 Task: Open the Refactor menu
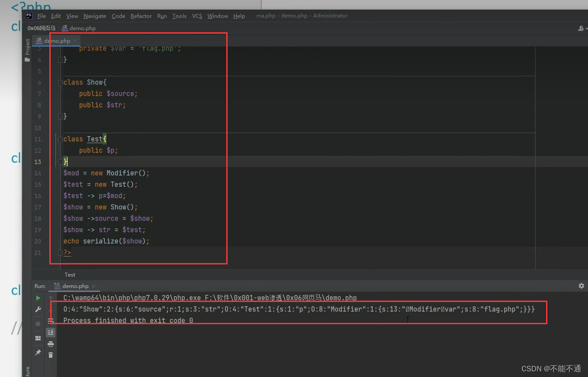(x=141, y=16)
